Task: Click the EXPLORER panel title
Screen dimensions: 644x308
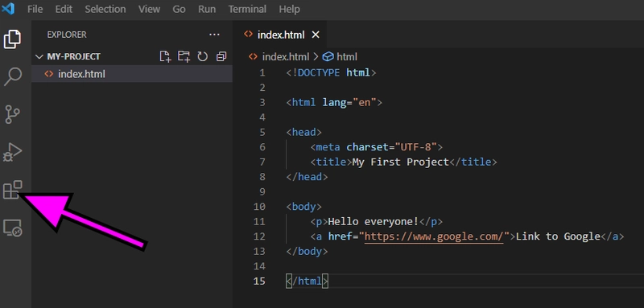Action: 67,35
